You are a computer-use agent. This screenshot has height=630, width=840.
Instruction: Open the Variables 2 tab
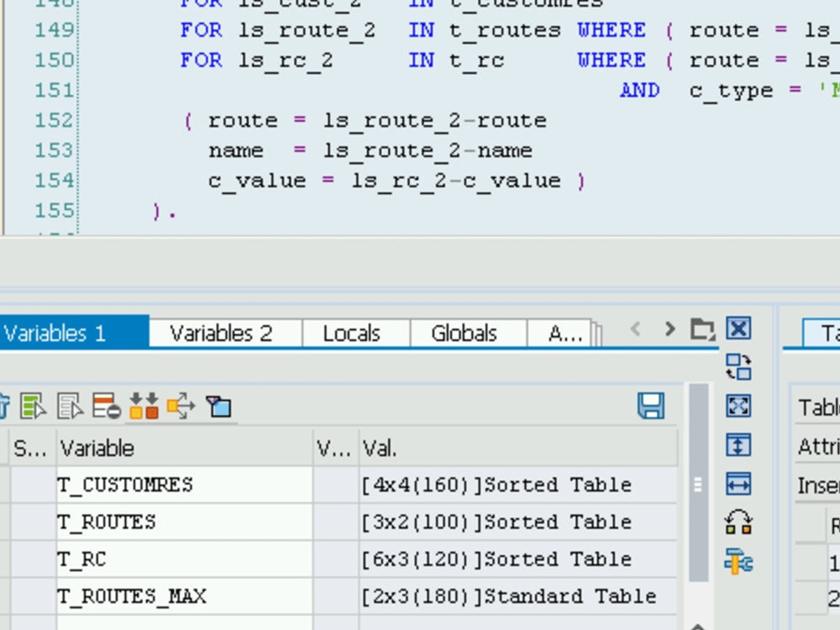(225, 333)
